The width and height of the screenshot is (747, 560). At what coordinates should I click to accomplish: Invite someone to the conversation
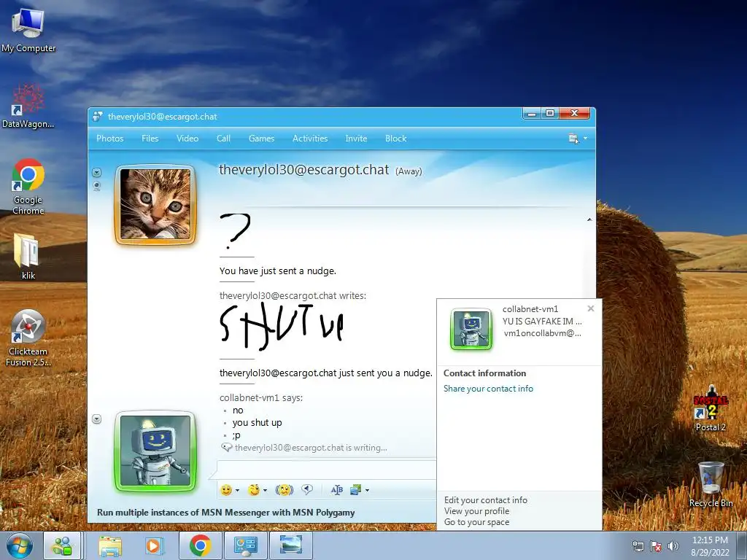coord(356,139)
